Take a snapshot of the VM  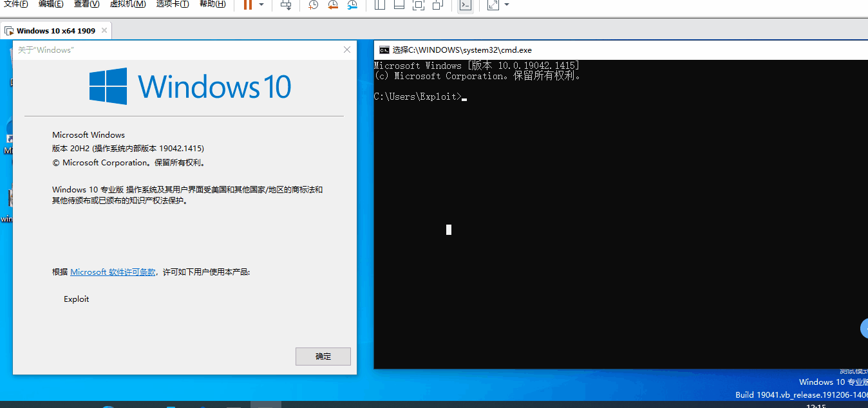[313, 5]
